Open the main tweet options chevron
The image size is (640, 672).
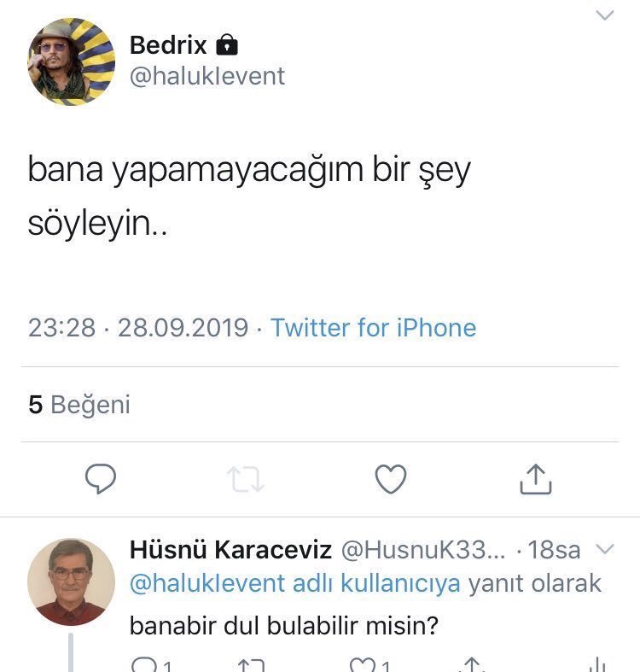tap(604, 15)
